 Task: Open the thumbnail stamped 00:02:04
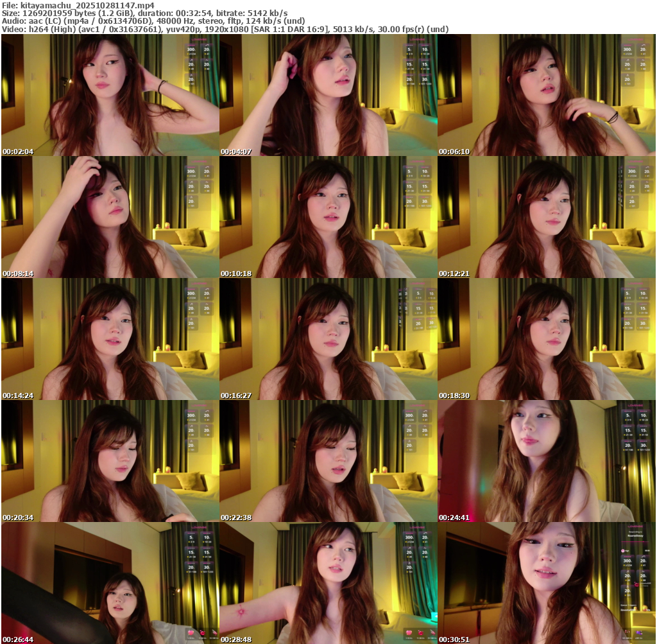[110, 95]
